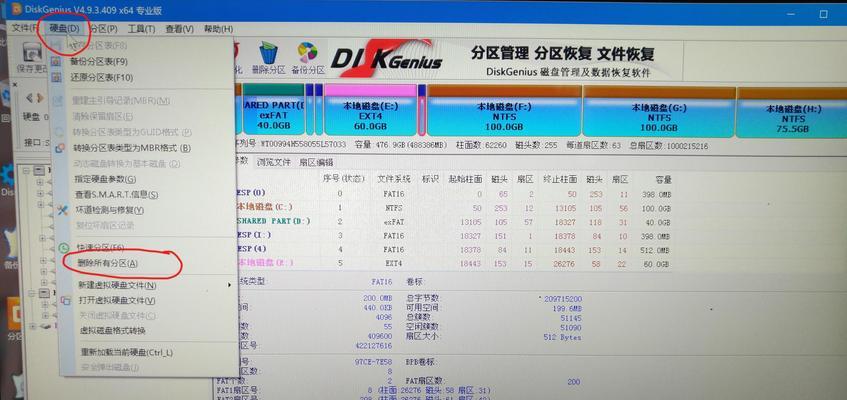Click the 打开虚拟硬盘文件 menu icon
The height and width of the screenshot is (400, 847).
coord(65,301)
